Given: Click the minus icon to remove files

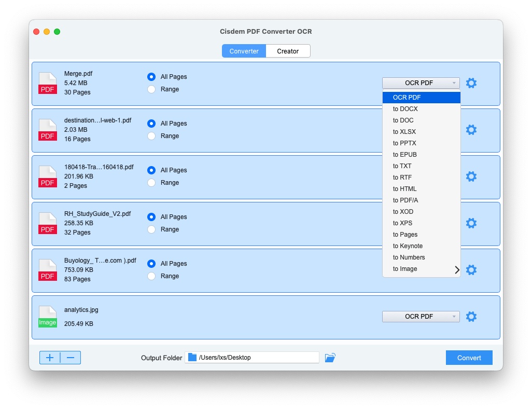Looking at the screenshot, I should [x=71, y=358].
